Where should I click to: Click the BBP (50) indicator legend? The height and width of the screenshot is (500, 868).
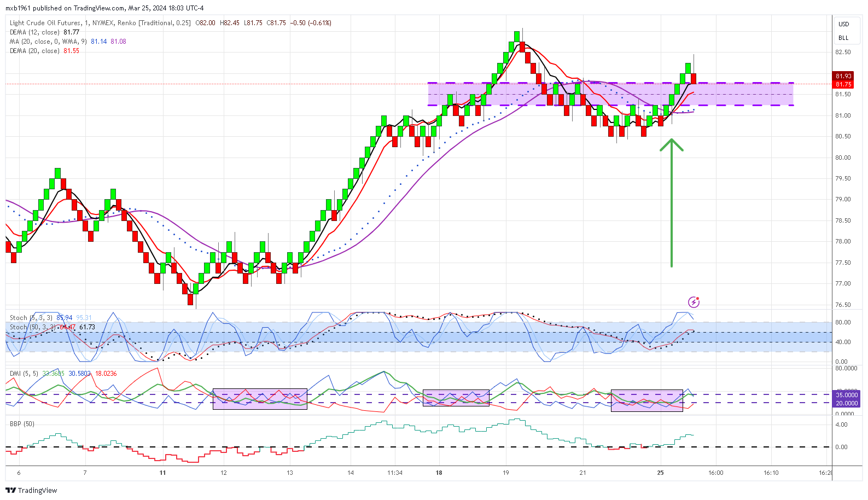click(x=22, y=424)
